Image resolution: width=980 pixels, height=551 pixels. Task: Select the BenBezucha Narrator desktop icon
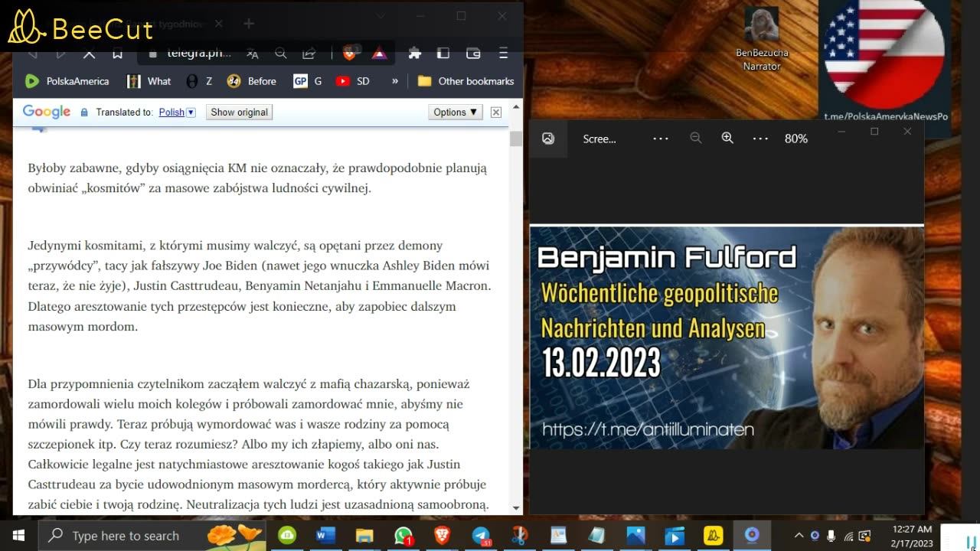(x=762, y=39)
